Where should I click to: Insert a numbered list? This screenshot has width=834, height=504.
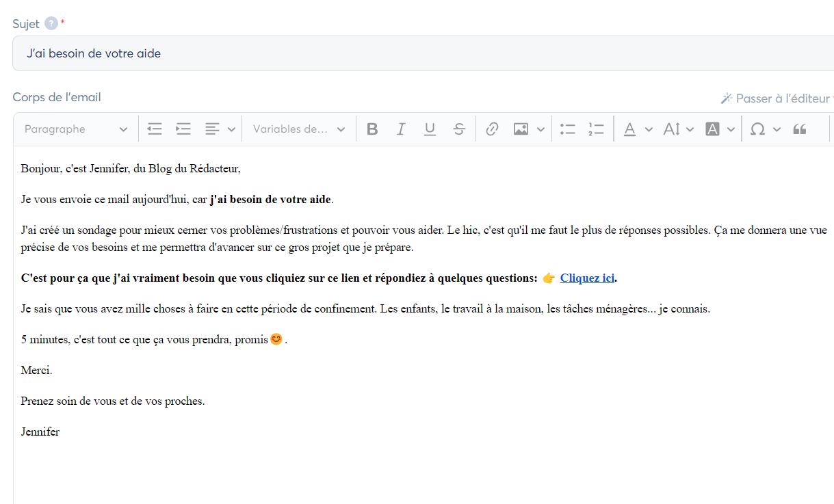click(596, 129)
